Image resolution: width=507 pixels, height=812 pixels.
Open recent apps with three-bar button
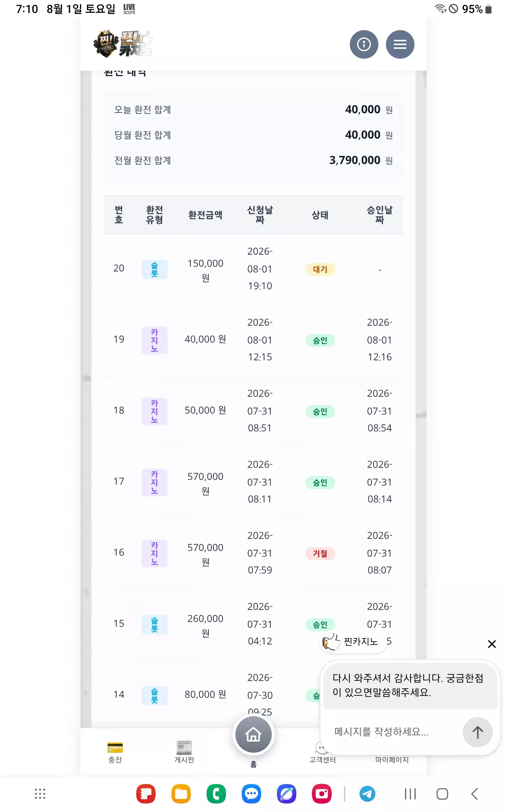pyautogui.click(x=410, y=794)
